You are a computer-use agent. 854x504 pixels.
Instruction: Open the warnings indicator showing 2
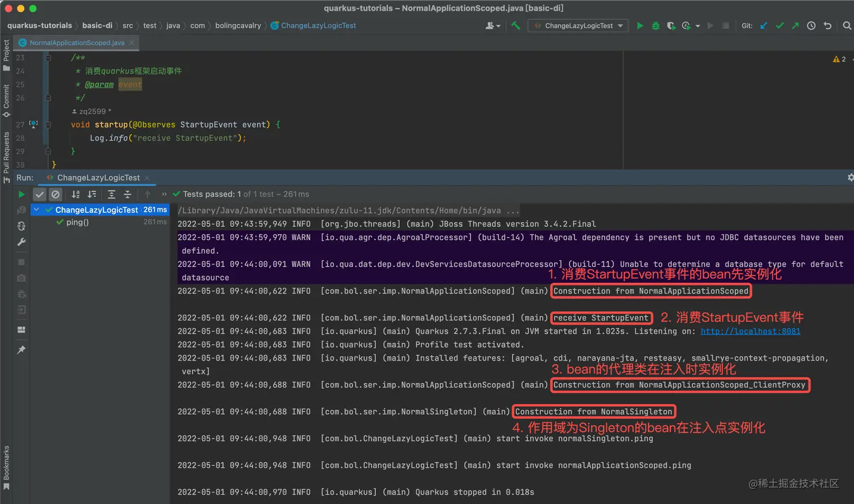click(x=839, y=59)
